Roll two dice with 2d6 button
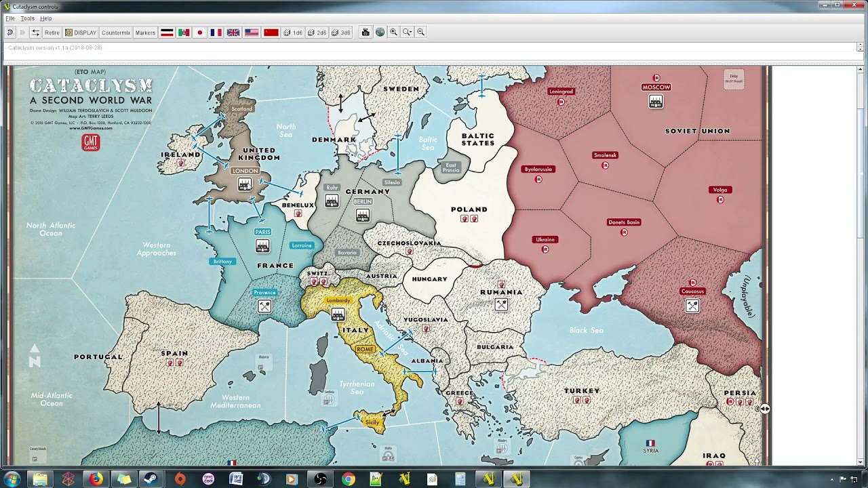 (x=317, y=33)
